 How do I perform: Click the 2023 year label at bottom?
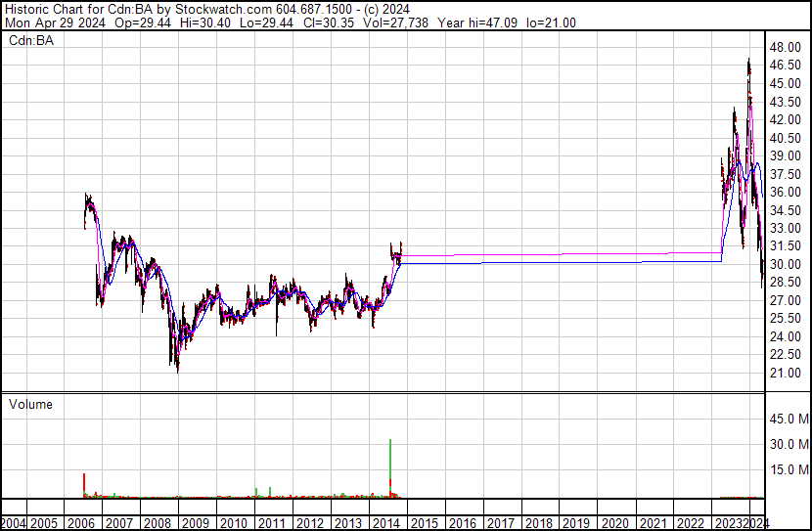[727, 523]
